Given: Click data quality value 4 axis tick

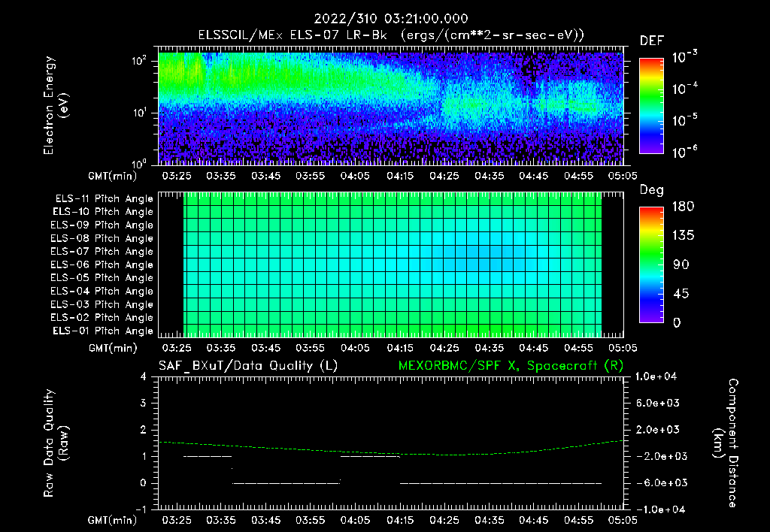Looking at the screenshot, I should click(x=144, y=377).
